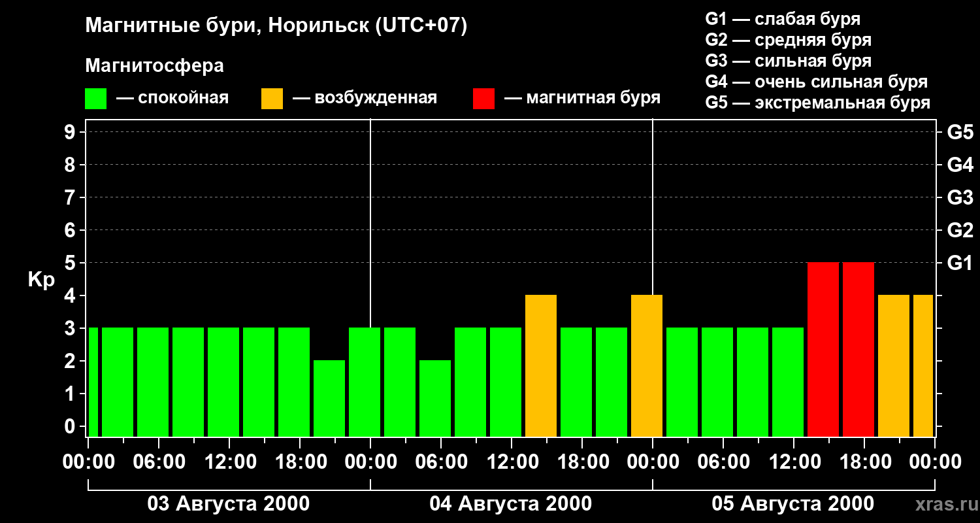Image resolution: width=980 pixels, height=523 pixels.
Task: Click the 'G2 — средняя буря' description
Action: click(788, 40)
